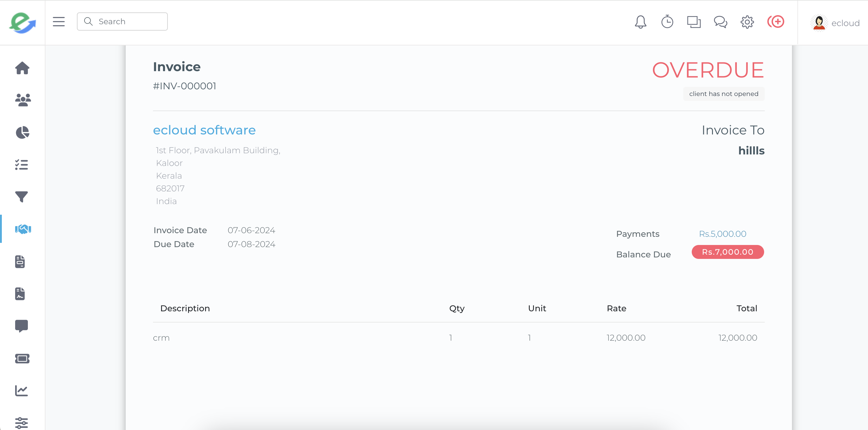Click the home icon in sidebar
Image resolution: width=868 pixels, height=430 pixels.
tap(22, 68)
